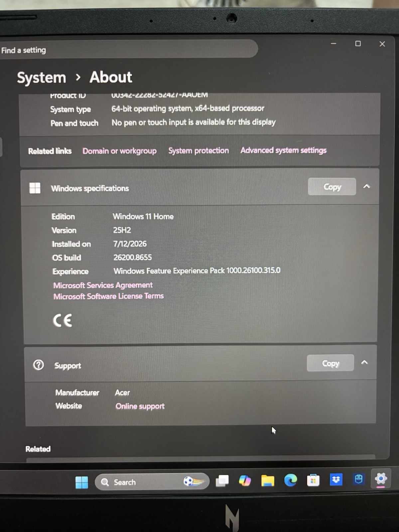Viewport: 399px width, 532px height.
Task: Open Acer Online support link
Action: 140,406
